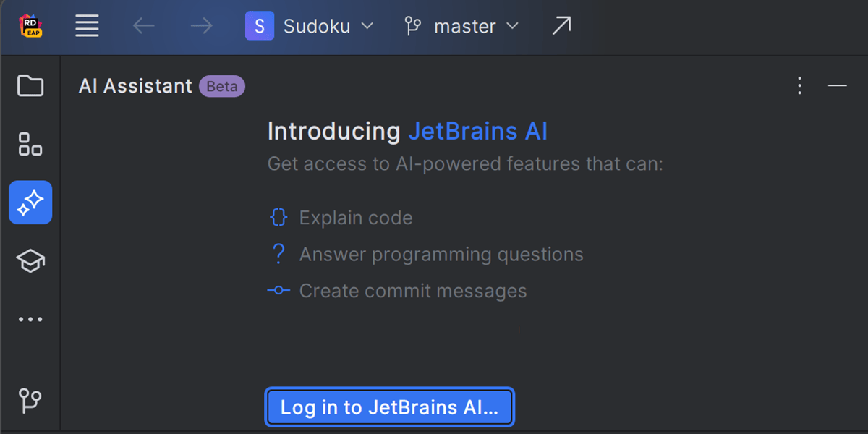
Task: Click the Beta badge label
Action: [222, 87]
